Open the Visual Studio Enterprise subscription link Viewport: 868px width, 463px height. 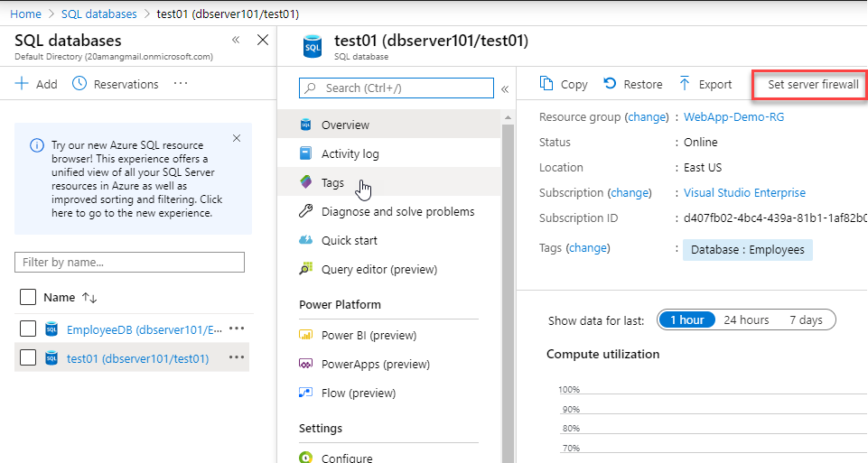point(744,192)
